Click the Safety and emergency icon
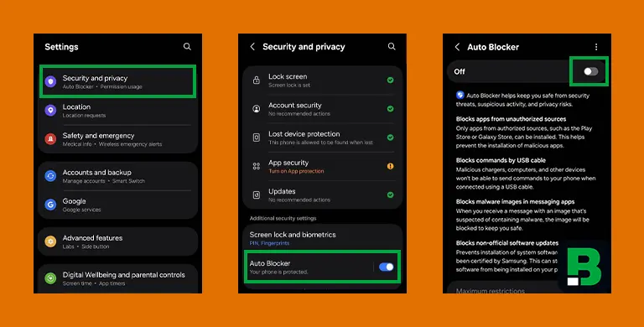The image size is (644, 327). point(50,139)
